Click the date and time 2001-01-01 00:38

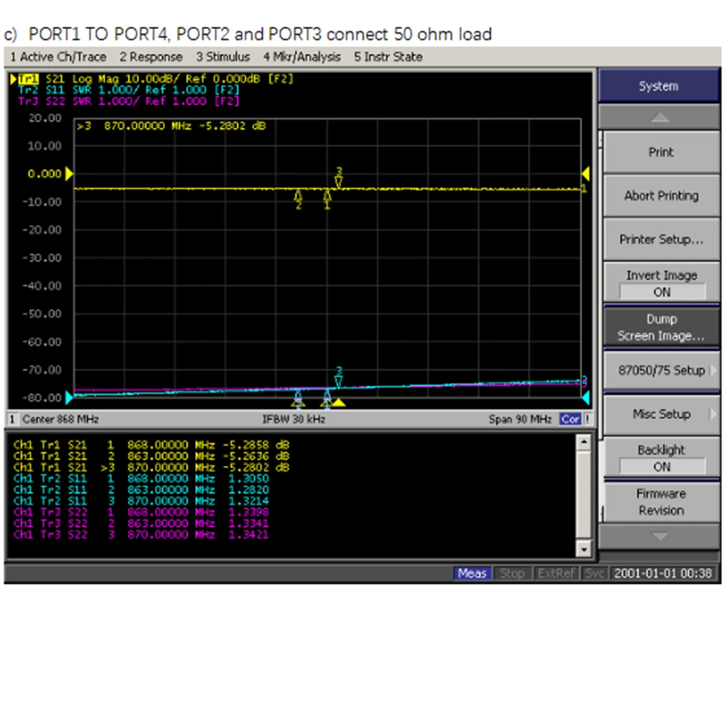click(663, 574)
